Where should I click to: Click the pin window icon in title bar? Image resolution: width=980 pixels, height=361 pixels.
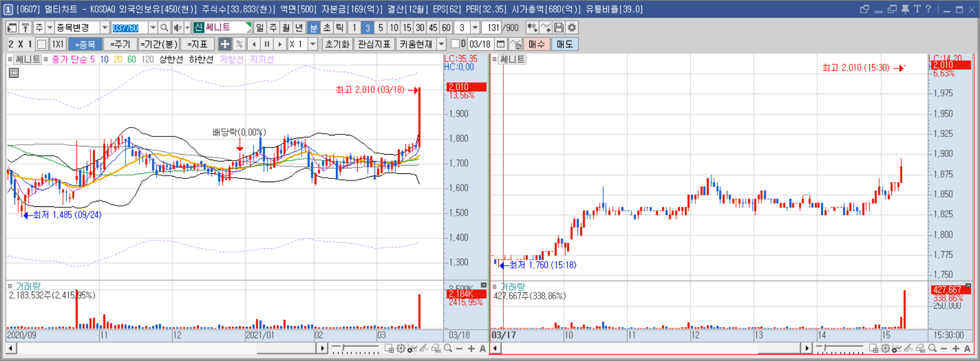[x=905, y=9]
